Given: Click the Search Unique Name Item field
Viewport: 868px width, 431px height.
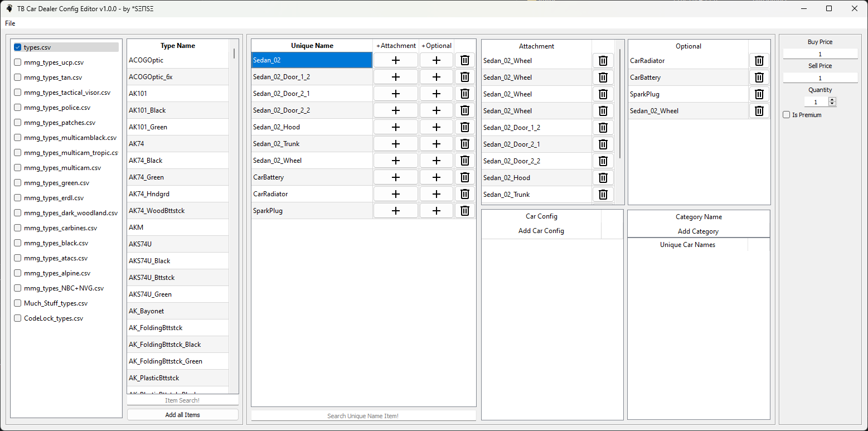Looking at the screenshot, I should (x=363, y=416).
